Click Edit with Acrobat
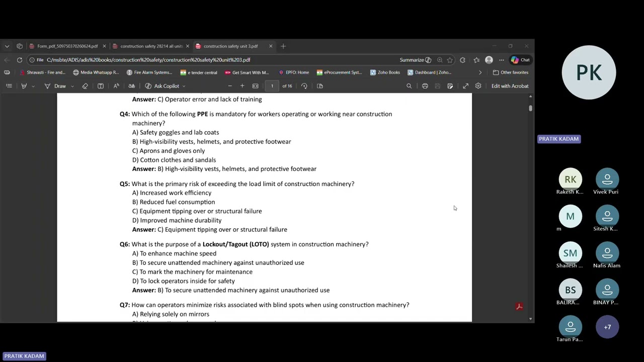The width and height of the screenshot is (644, 362). pos(510,86)
